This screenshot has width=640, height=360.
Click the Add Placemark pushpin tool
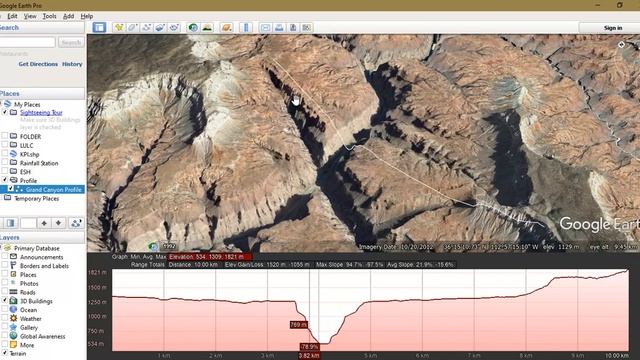click(119, 27)
